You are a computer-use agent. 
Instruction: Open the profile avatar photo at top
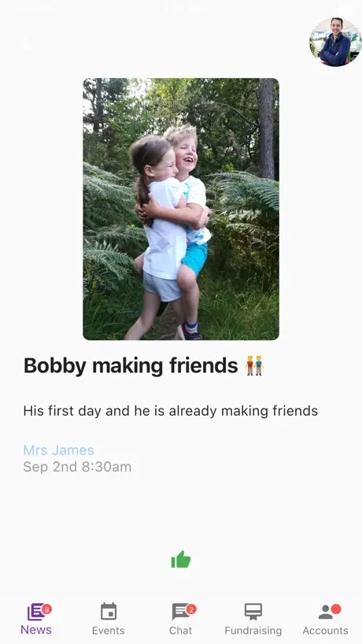click(x=335, y=42)
